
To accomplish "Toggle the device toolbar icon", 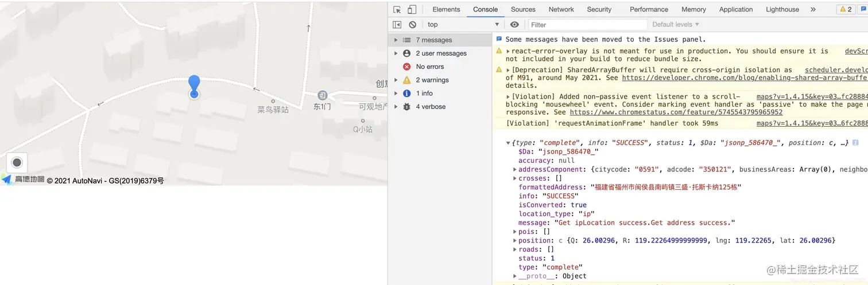I will [x=412, y=9].
